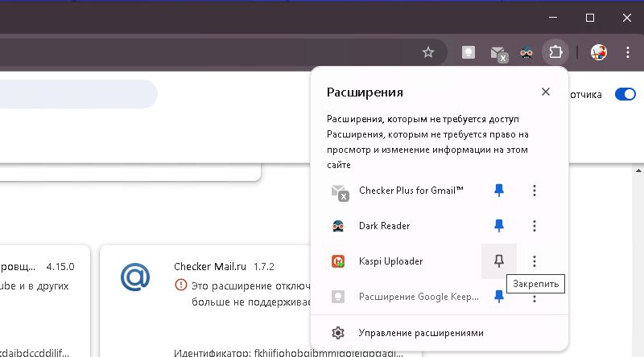Click the Extensions puzzle icon
Viewport: 644px width, 357px height.
[x=555, y=52]
